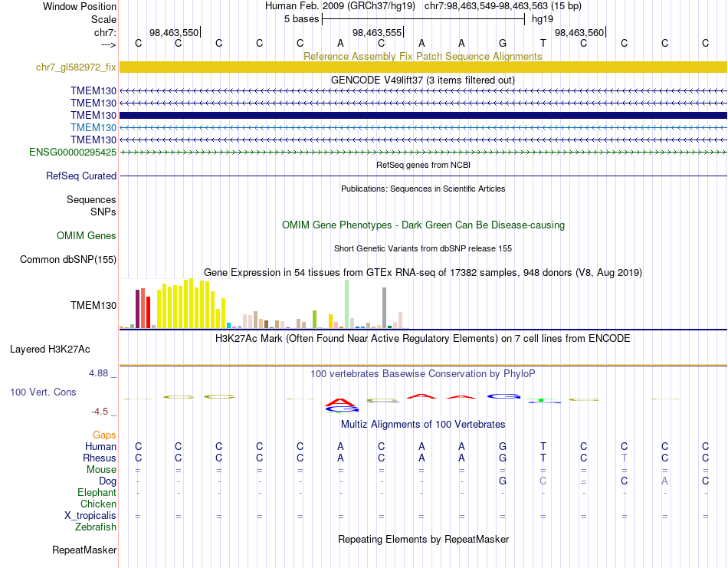Click Gene Expression in 54 tissues title
The width and height of the screenshot is (728, 568).
coord(423,273)
